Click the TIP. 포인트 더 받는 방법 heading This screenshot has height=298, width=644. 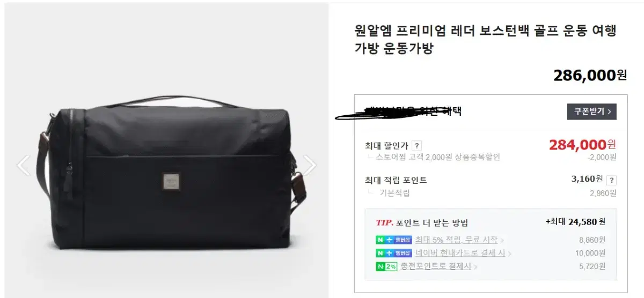click(x=422, y=223)
